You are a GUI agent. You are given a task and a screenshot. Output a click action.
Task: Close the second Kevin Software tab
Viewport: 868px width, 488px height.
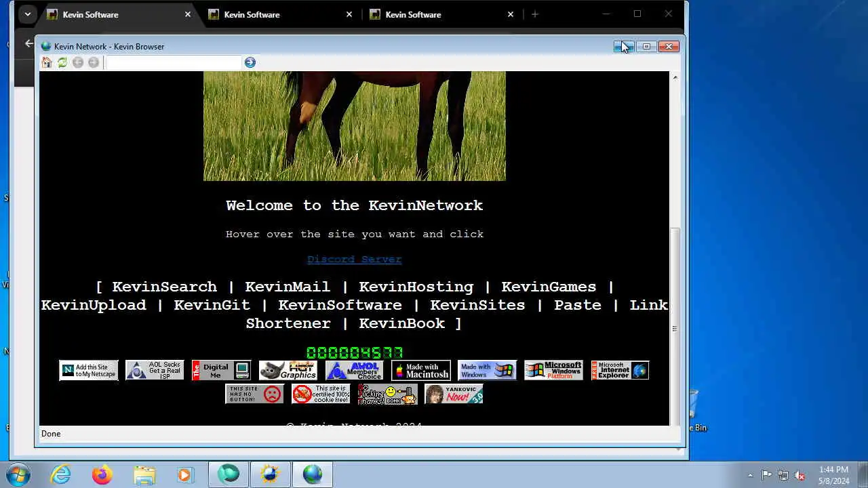click(349, 14)
